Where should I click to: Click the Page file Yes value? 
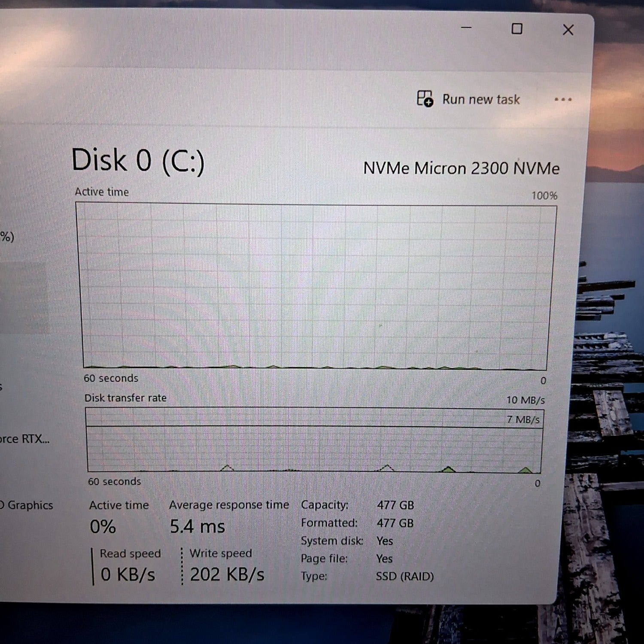(384, 559)
